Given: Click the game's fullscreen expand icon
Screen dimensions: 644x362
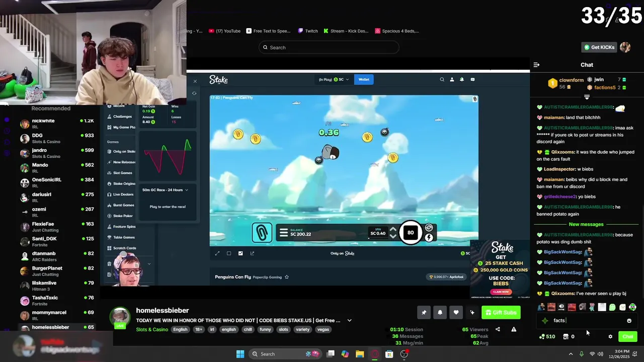Looking at the screenshot, I should (x=217, y=253).
